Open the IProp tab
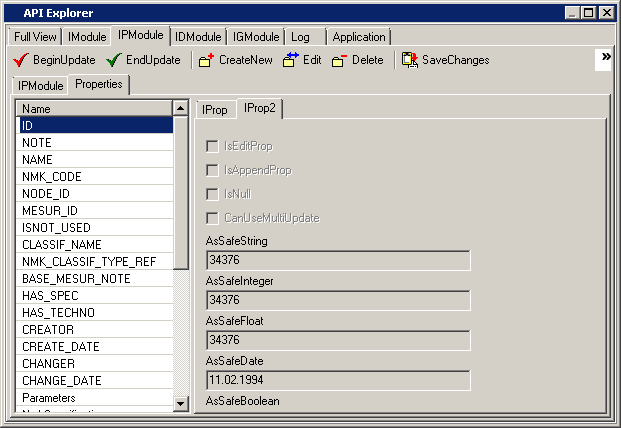 (214, 109)
